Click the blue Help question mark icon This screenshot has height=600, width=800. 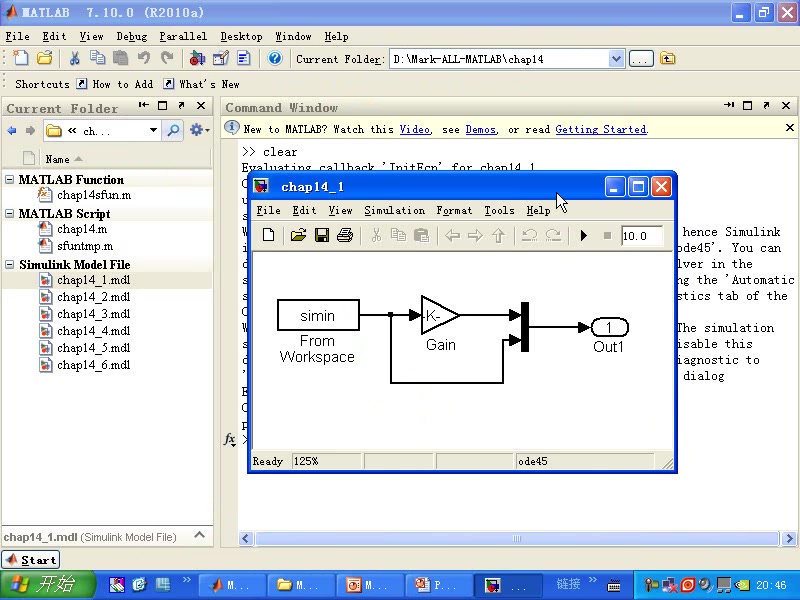coord(274,59)
